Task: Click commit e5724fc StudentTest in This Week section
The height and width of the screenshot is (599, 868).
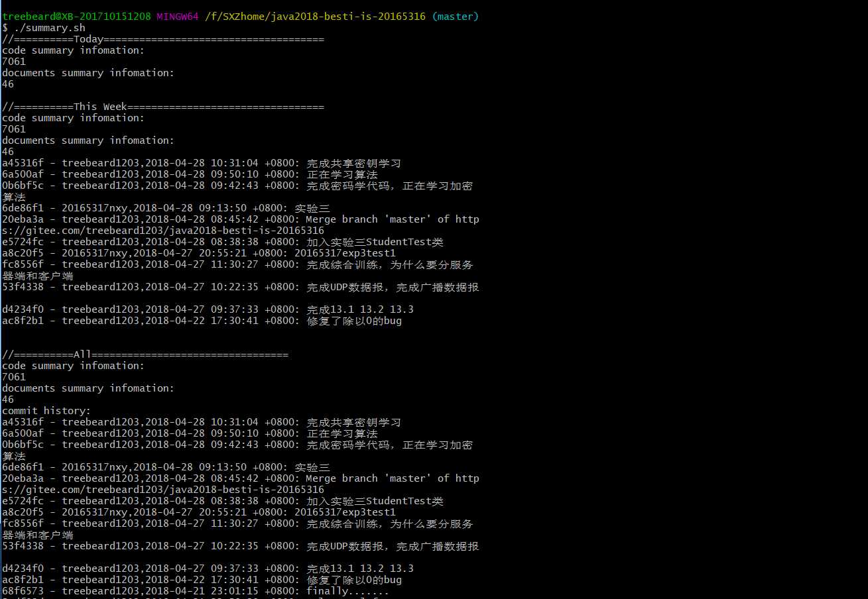Action: (x=223, y=242)
